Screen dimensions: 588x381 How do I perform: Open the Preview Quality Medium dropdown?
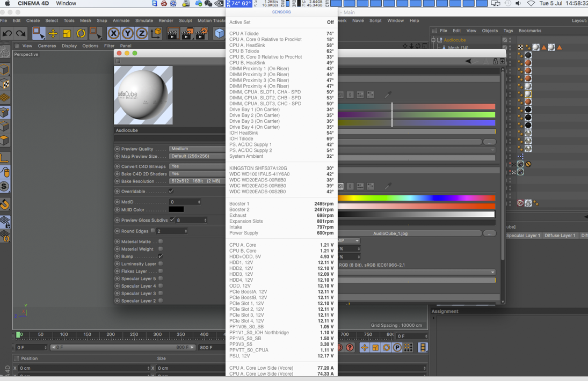pyautogui.click(x=197, y=149)
